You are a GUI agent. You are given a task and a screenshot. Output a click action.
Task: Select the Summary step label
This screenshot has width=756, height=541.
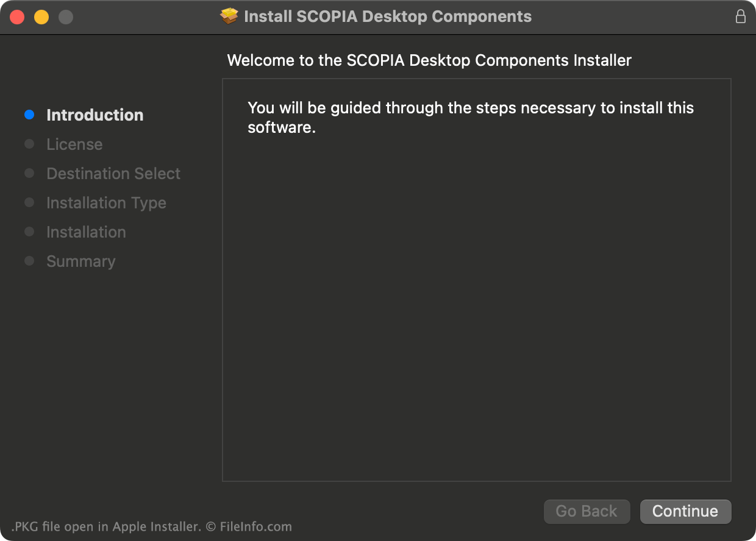(x=81, y=261)
